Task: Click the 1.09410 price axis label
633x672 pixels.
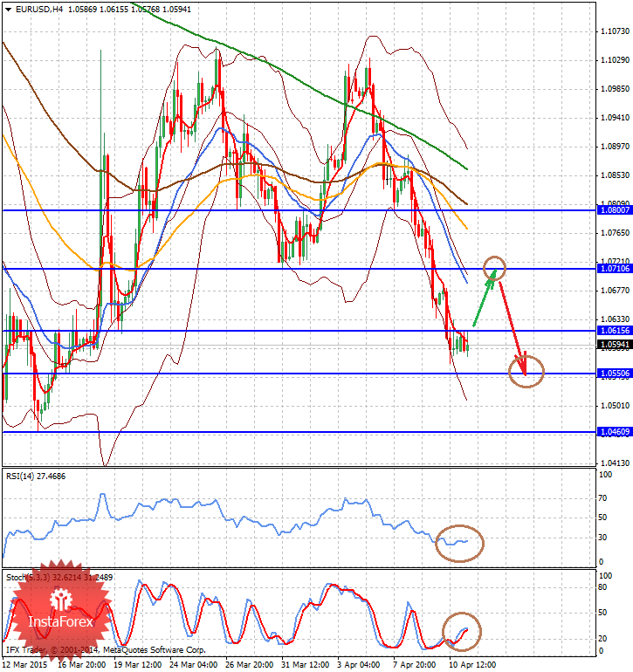Action: click(x=615, y=118)
